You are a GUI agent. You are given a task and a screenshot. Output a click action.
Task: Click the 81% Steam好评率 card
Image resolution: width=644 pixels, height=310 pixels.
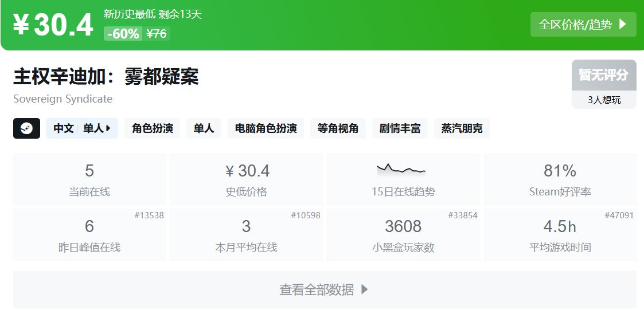tap(560, 179)
